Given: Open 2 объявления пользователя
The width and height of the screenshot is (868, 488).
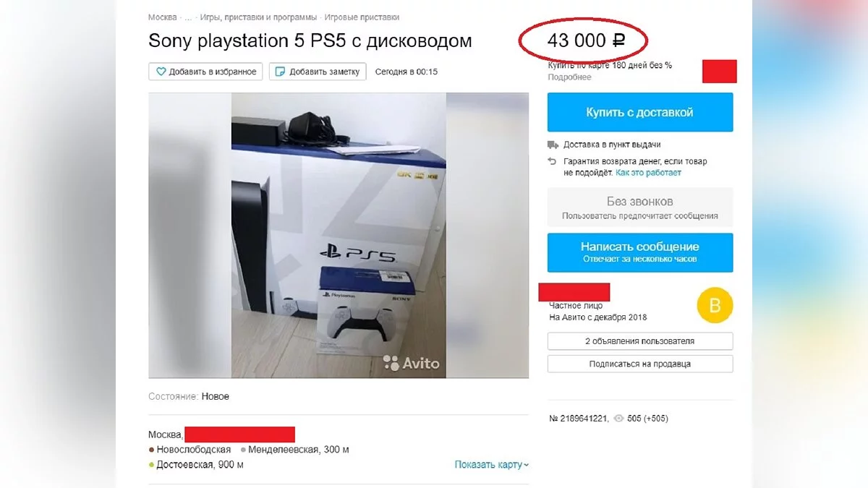Looking at the screenshot, I should 640,341.
